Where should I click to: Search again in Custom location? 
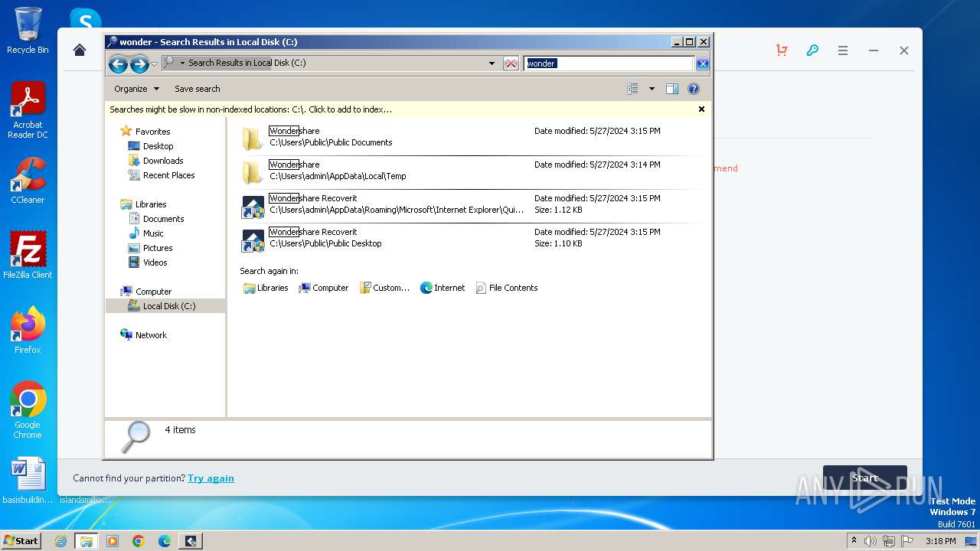click(385, 288)
